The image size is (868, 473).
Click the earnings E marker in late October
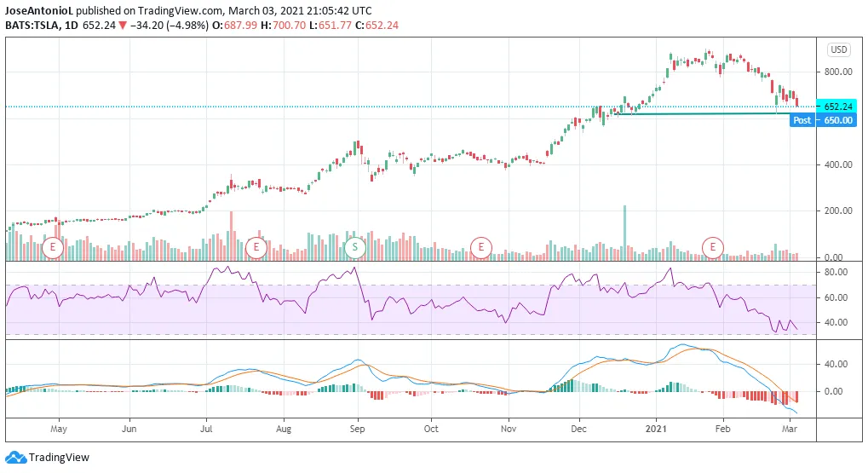(481, 247)
